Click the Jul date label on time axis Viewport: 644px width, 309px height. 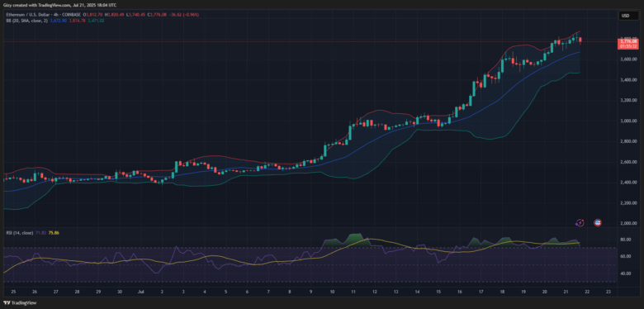click(x=141, y=292)
